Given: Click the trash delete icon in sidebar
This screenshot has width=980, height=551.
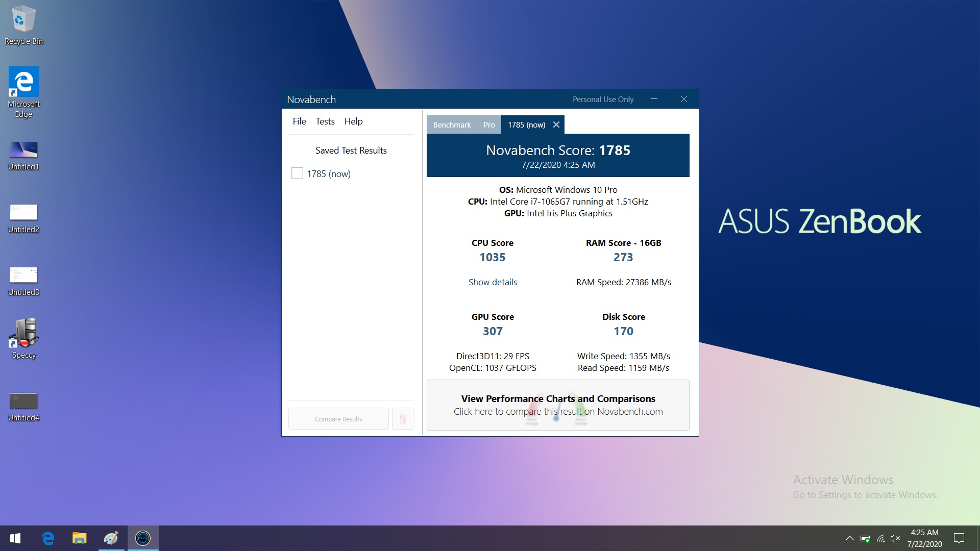Looking at the screenshot, I should [403, 419].
